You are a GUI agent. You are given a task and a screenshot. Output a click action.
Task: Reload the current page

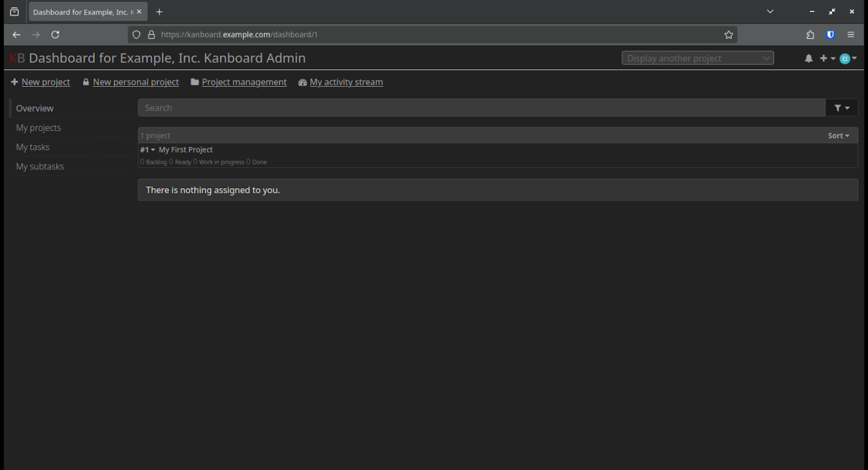click(x=55, y=35)
